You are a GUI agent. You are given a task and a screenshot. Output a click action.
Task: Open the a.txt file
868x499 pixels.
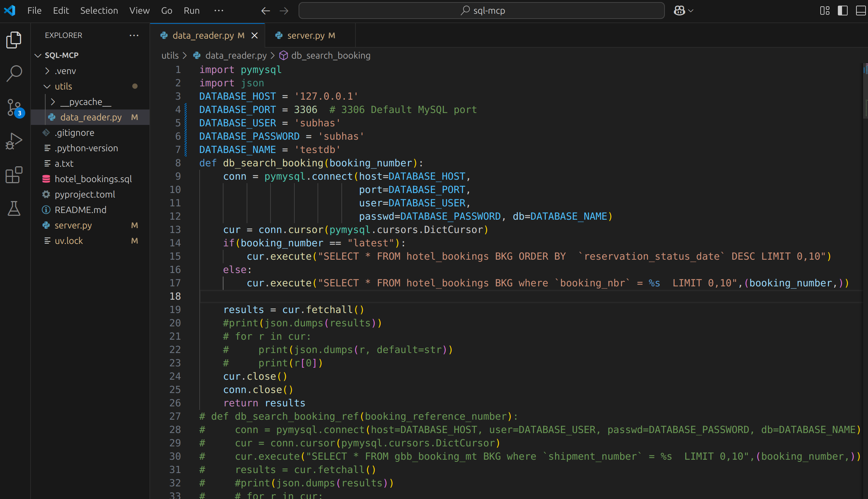click(x=91, y=164)
